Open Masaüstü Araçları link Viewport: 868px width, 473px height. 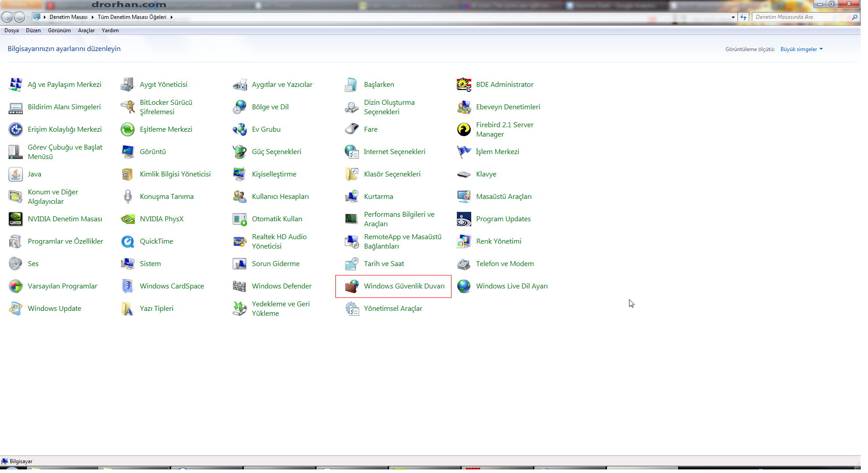coord(504,197)
